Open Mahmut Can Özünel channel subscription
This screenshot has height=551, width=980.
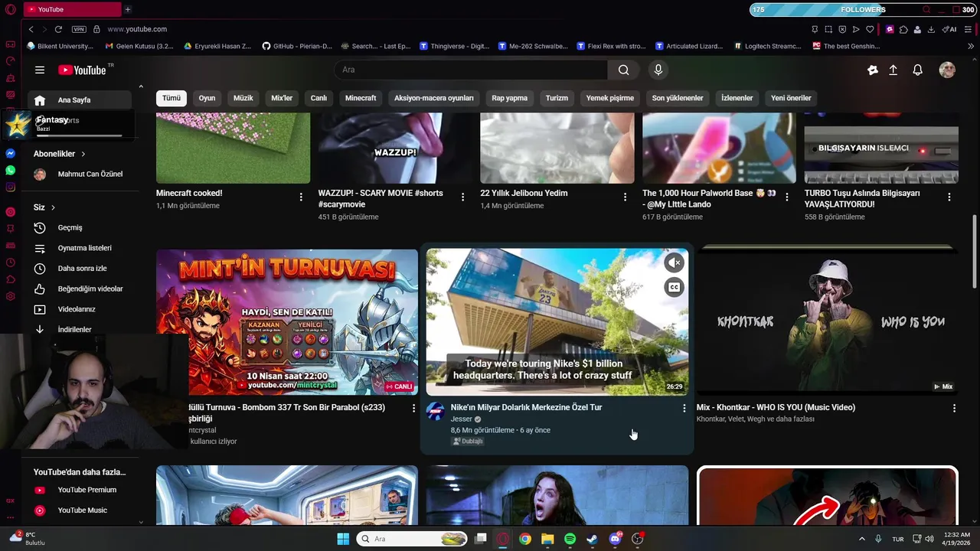point(80,174)
